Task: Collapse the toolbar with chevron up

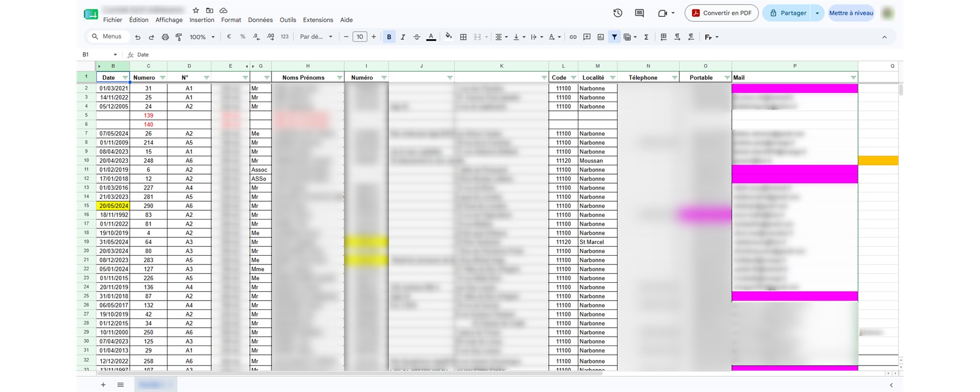Action: pos(885,37)
